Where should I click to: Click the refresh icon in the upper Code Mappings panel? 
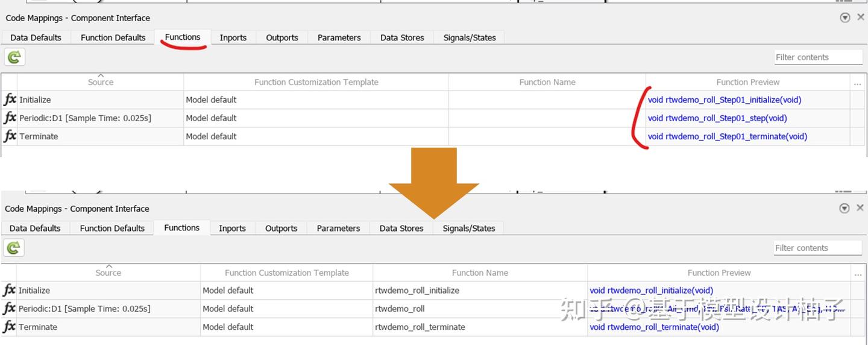[14, 57]
